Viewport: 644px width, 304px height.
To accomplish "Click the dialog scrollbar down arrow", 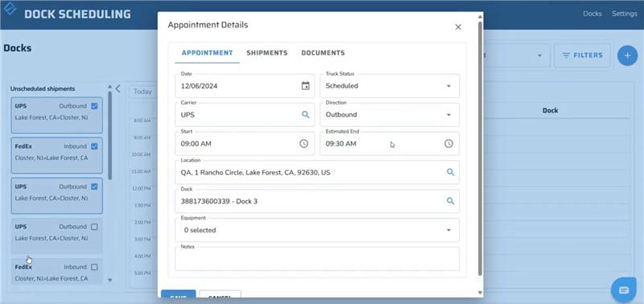I will pyautogui.click(x=480, y=293).
